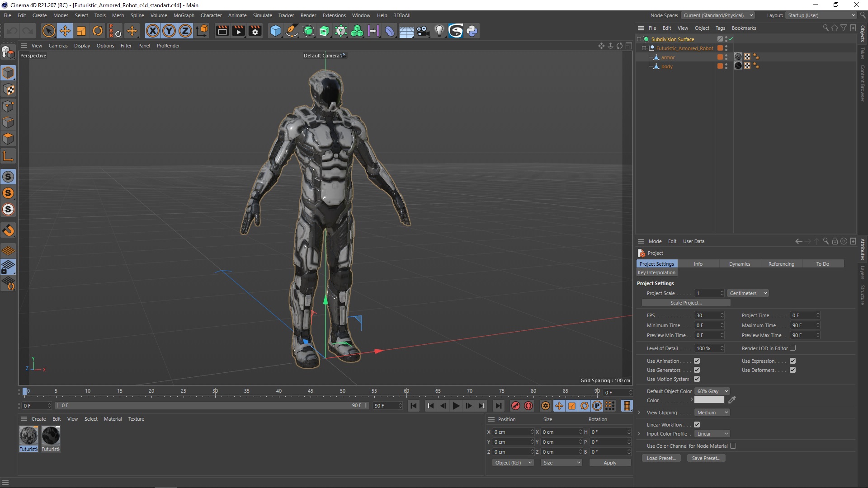Add a Light object bulb icon

coord(439,31)
